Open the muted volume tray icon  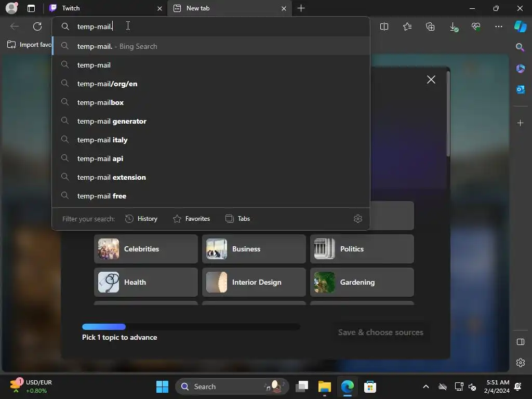point(472,387)
